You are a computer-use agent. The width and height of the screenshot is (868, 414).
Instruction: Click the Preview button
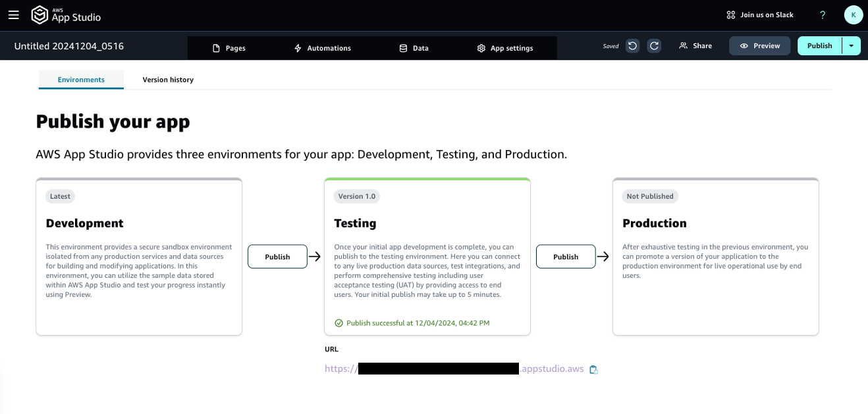[759, 45]
